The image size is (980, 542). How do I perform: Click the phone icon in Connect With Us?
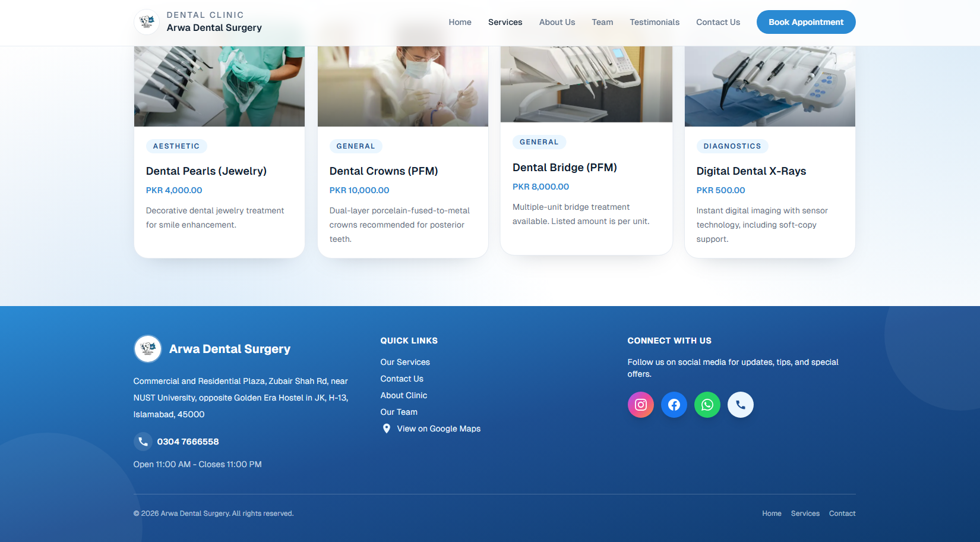(x=740, y=405)
